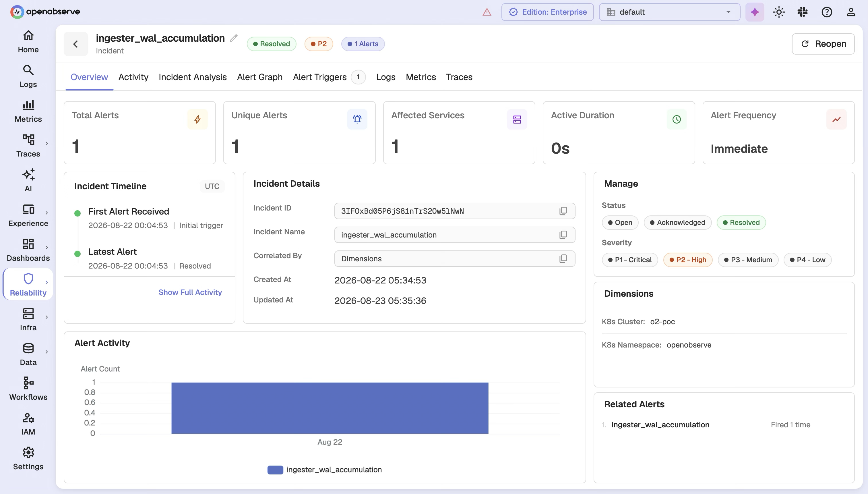Toggle ingester_wal_accumulation chart legend series
Image resolution: width=868 pixels, height=494 pixels.
click(324, 470)
